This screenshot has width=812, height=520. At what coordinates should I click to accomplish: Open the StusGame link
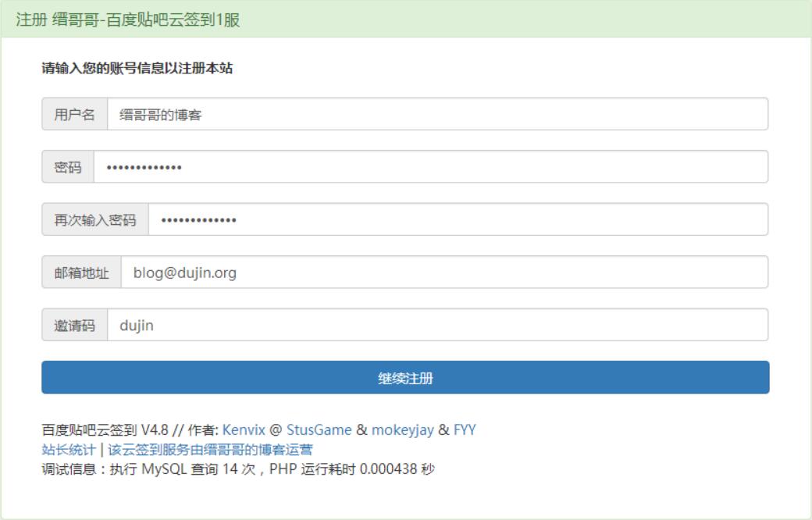pyautogui.click(x=319, y=430)
